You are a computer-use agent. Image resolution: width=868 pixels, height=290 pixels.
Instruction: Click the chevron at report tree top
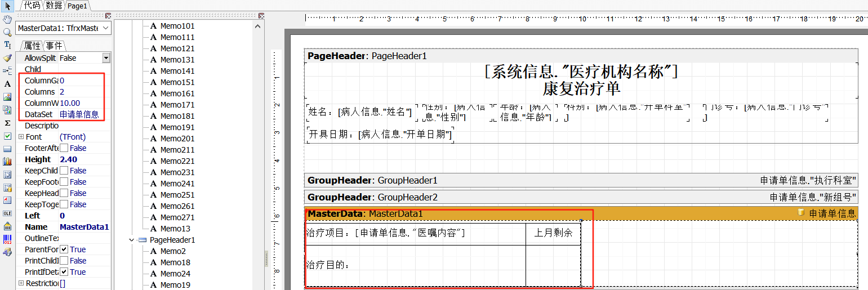(x=259, y=25)
